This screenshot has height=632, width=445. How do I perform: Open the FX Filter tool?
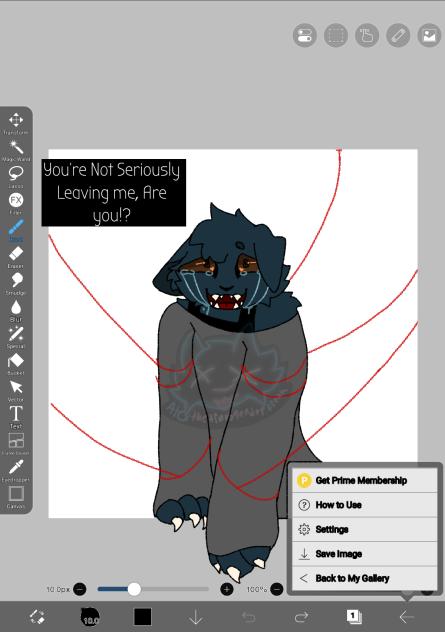point(16,203)
